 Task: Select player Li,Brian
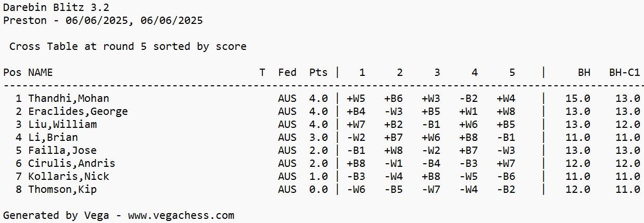[53, 138]
